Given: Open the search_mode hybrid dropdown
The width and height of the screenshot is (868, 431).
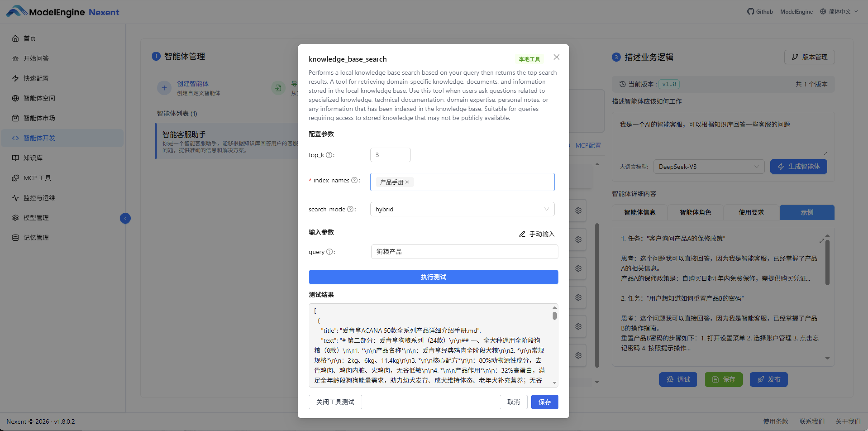Looking at the screenshot, I should [x=462, y=209].
